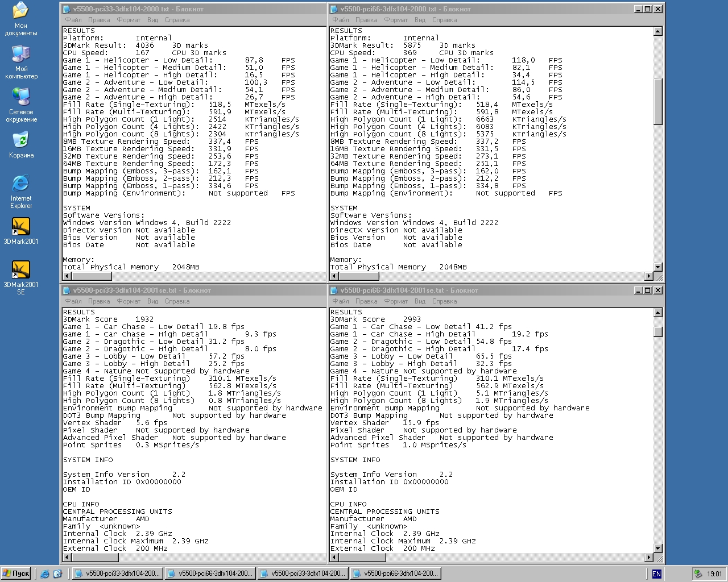
Task: Open Формат menu in the pci66-3dfx104-2000.txt window
Action: 396,20
